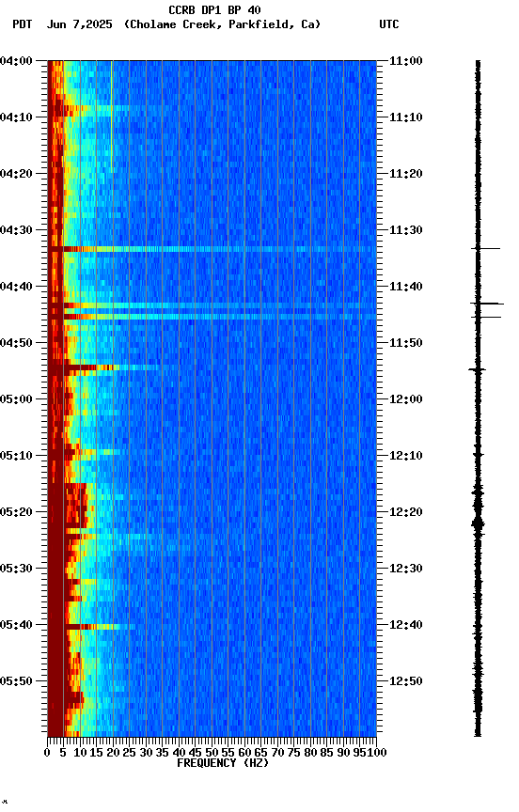Click the '04:30' PDT time label
This screenshot has width=519, height=812.
(16, 230)
